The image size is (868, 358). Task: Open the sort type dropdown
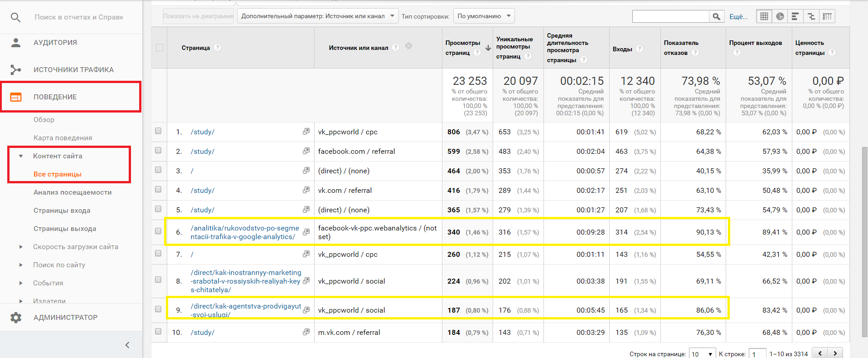coord(484,16)
